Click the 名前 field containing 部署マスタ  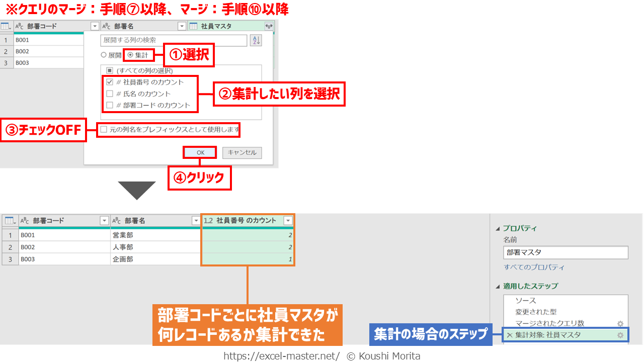click(565, 252)
